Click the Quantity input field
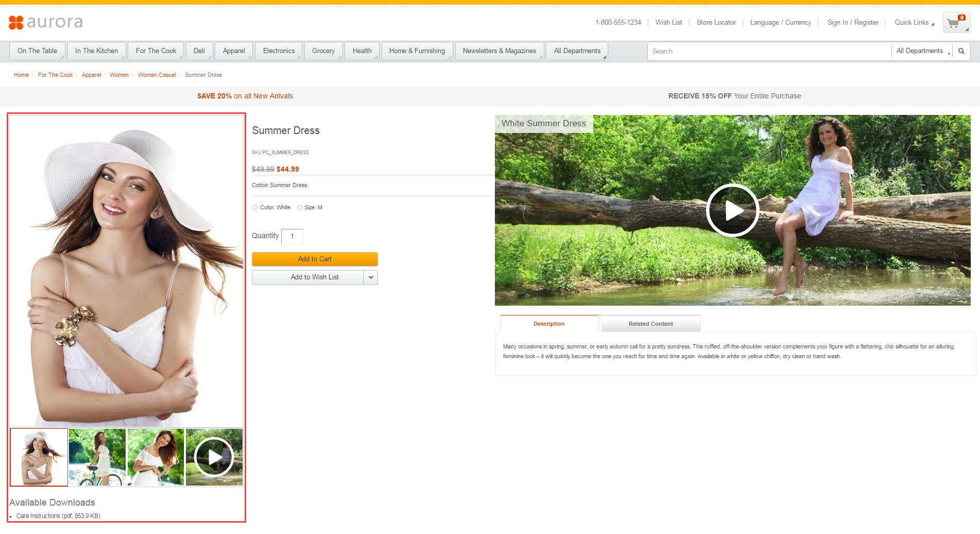980x534 pixels. pos(292,236)
